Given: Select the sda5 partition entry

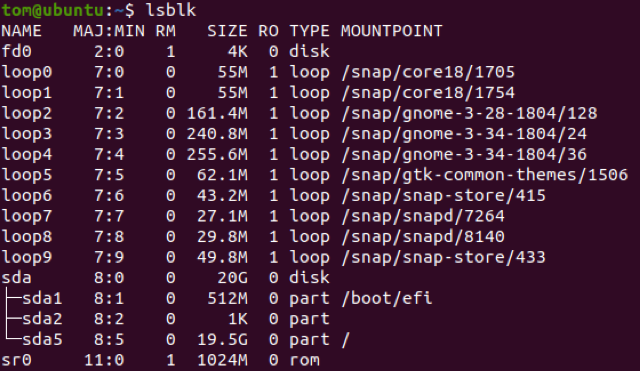Looking at the screenshot, I should pos(42,340).
